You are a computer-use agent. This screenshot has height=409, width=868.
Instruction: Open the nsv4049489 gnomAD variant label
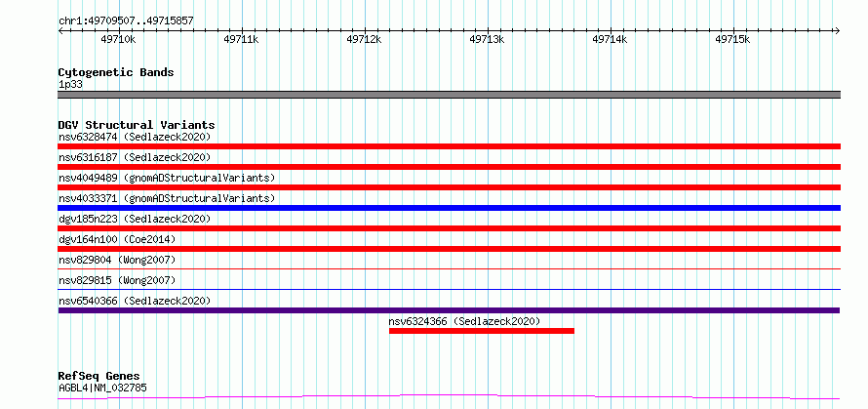(167, 178)
